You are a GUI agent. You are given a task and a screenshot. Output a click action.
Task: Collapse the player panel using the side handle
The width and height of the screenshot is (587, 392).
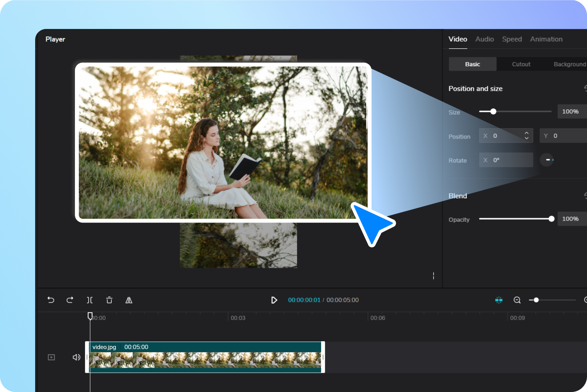(433, 276)
